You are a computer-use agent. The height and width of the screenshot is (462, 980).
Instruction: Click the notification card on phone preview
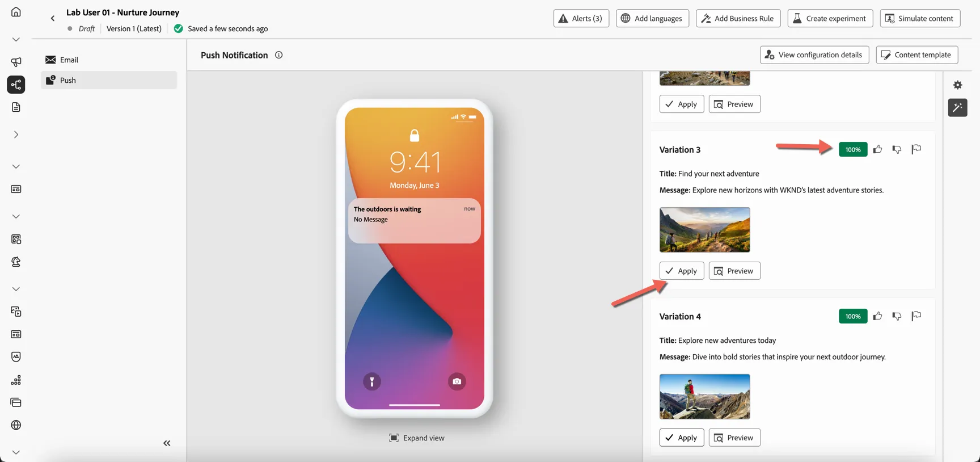pos(415,221)
